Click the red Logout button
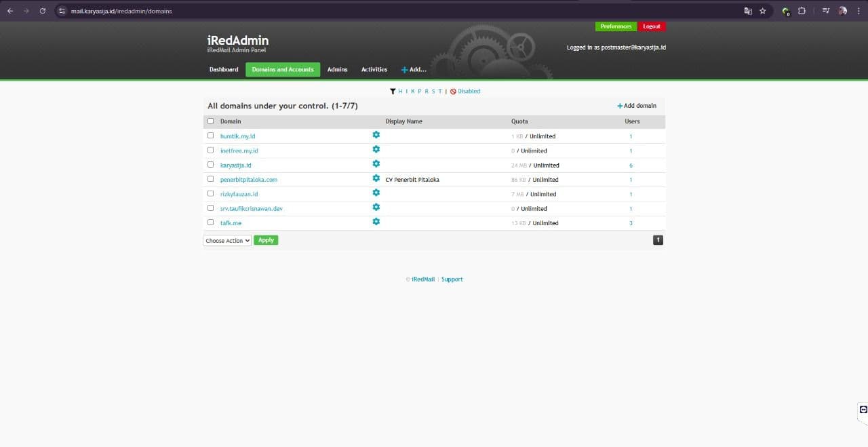Image resolution: width=868 pixels, height=447 pixels. 652,26
